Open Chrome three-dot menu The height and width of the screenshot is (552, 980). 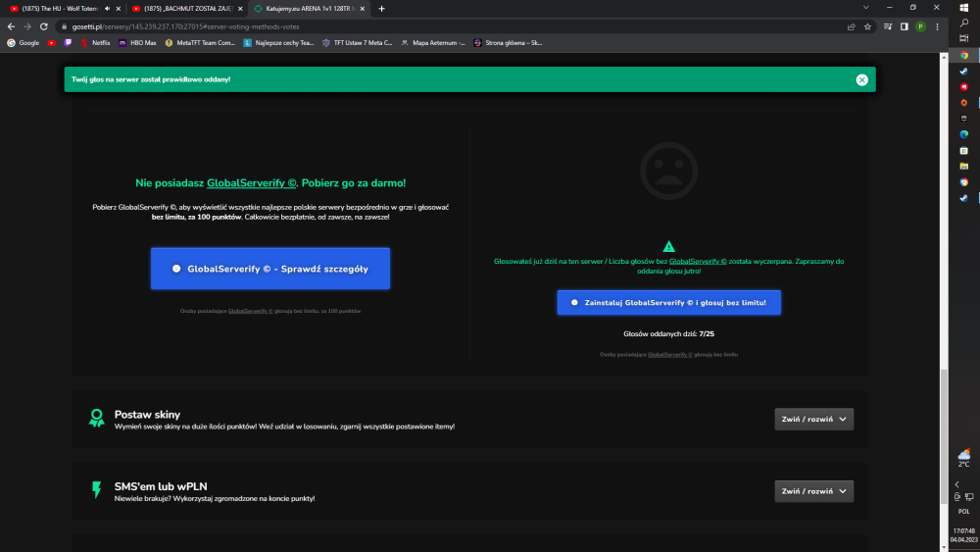(937, 26)
